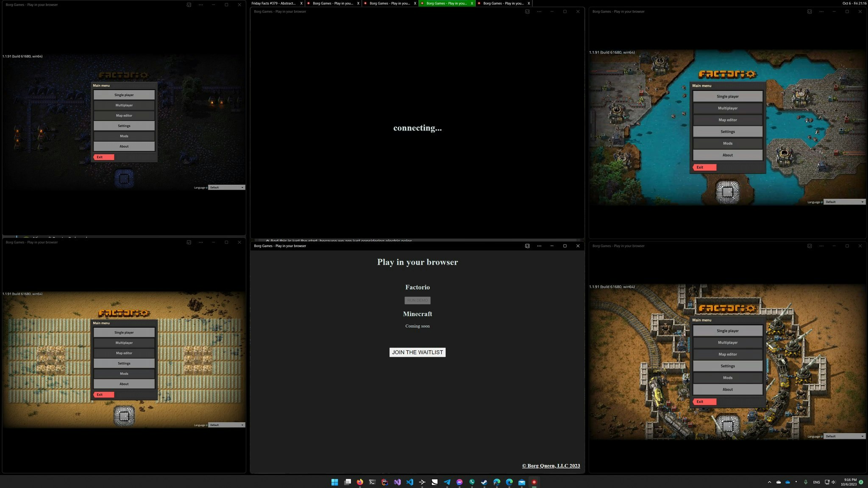The image size is (868, 488).
Task: Open Language dropdown in top-right water-map window
Action: tap(844, 202)
